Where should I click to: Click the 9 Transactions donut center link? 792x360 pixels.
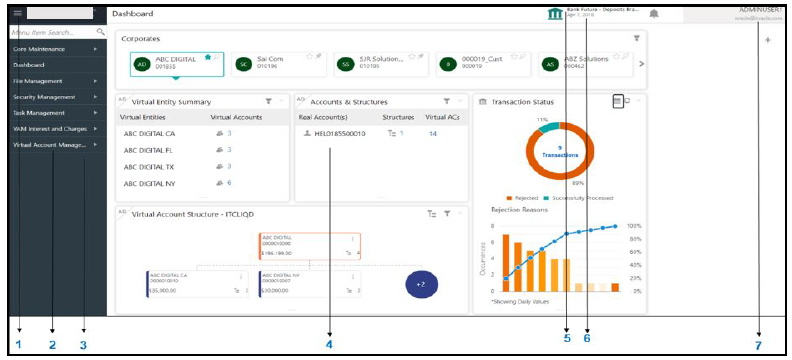click(560, 151)
